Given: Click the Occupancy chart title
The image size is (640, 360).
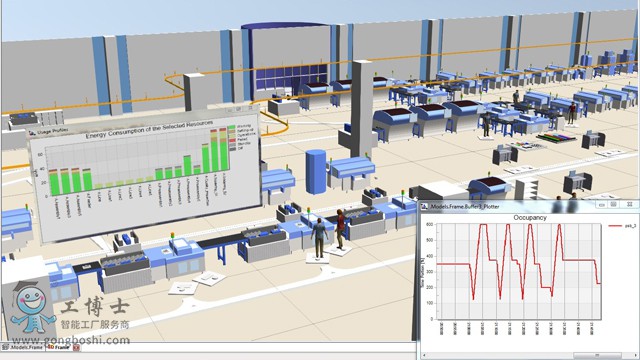Looking at the screenshot, I should coord(530,218).
